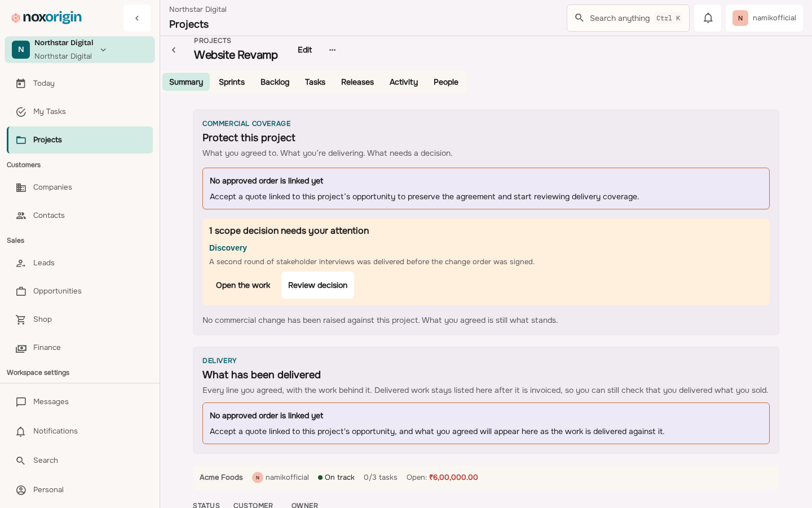The image size is (812, 508).
Task: Open Personal settings
Action: click(x=80, y=490)
